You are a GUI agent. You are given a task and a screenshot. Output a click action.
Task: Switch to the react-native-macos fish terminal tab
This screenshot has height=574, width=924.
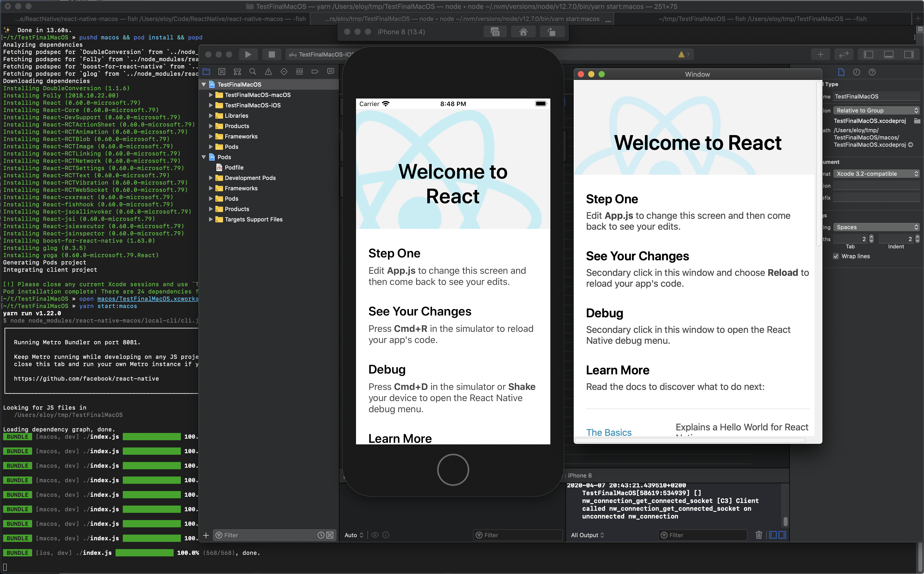[160, 19]
